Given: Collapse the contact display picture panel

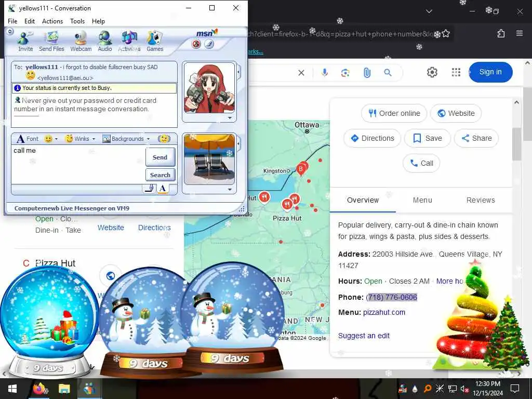Looking at the screenshot, I should click(x=239, y=72).
